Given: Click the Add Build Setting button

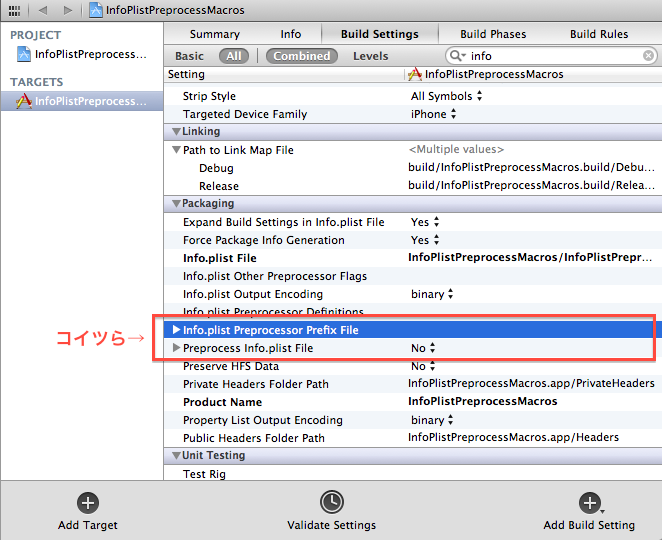Looking at the screenshot, I should pos(590,503).
